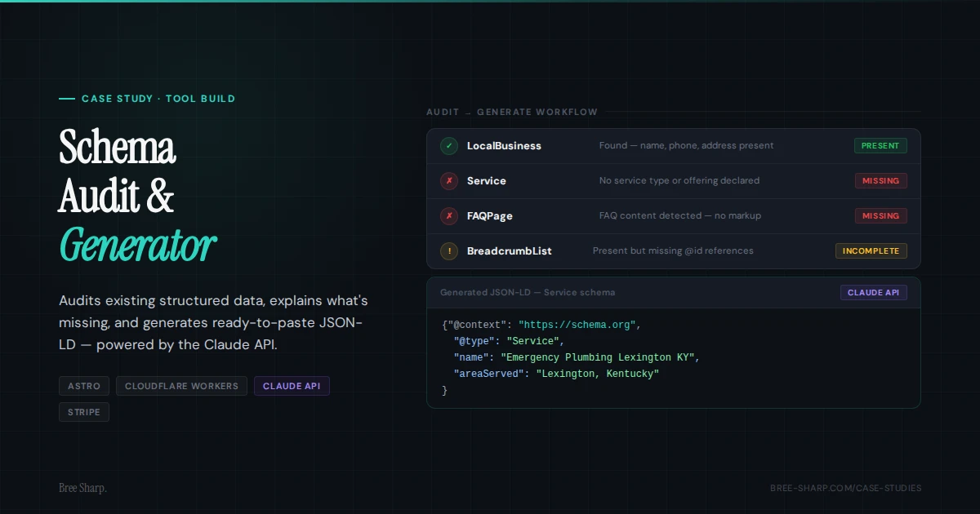The width and height of the screenshot is (980, 514).
Task: Click the MISSING badge in FAQPage row
Action: [880, 216]
